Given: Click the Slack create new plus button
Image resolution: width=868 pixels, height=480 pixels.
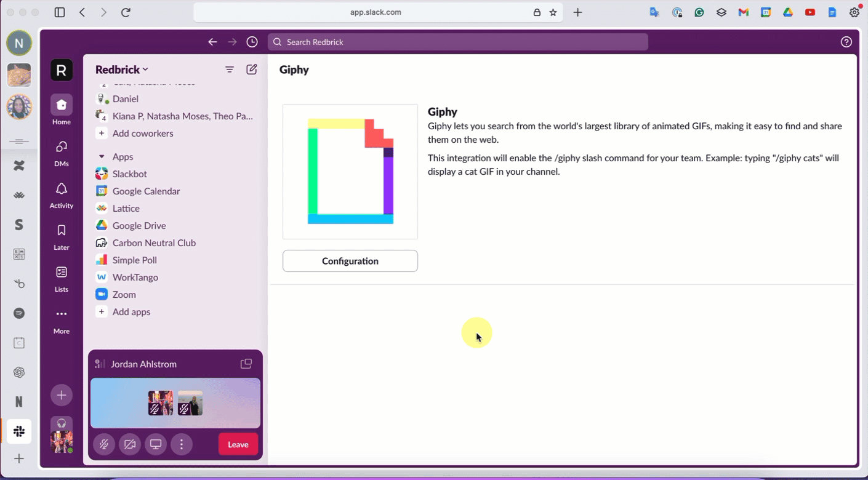Looking at the screenshot, I should 62,395.
